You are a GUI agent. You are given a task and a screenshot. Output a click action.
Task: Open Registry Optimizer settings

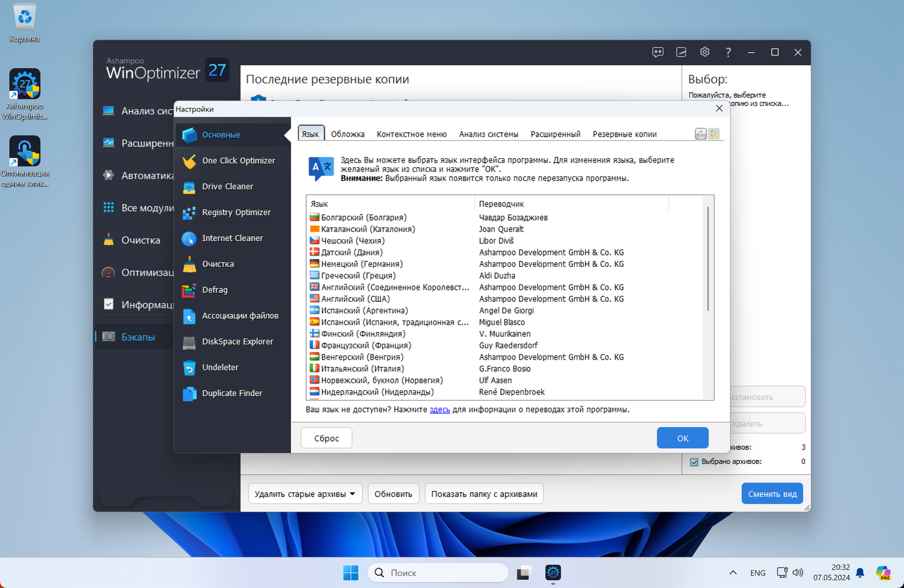[x=232, y=213]
